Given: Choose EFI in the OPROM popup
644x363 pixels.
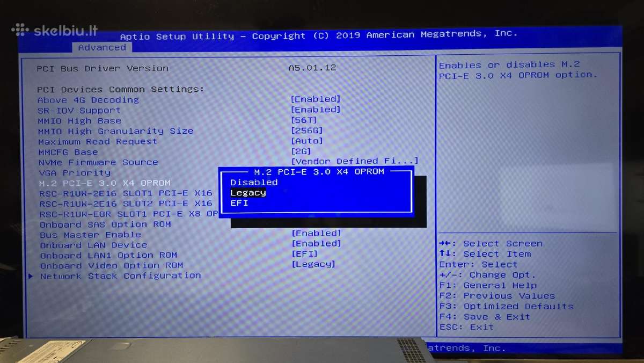Looking at the screenshot, I should click(239, 204).
